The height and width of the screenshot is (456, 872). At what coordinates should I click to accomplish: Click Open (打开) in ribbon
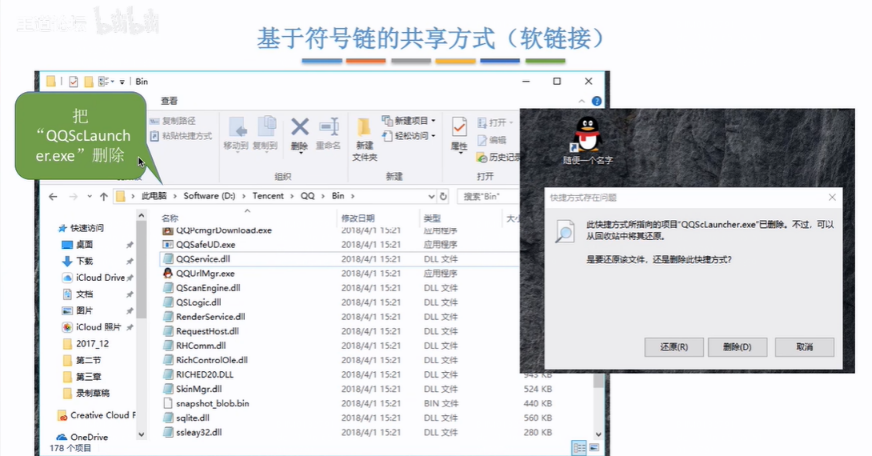(x=494, y=122)
